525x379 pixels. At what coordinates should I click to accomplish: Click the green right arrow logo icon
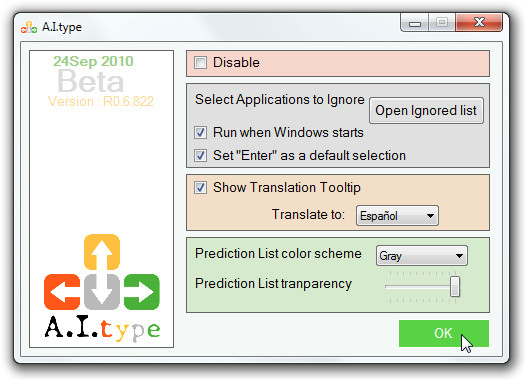pyautogui.click(x=142, y=292)
